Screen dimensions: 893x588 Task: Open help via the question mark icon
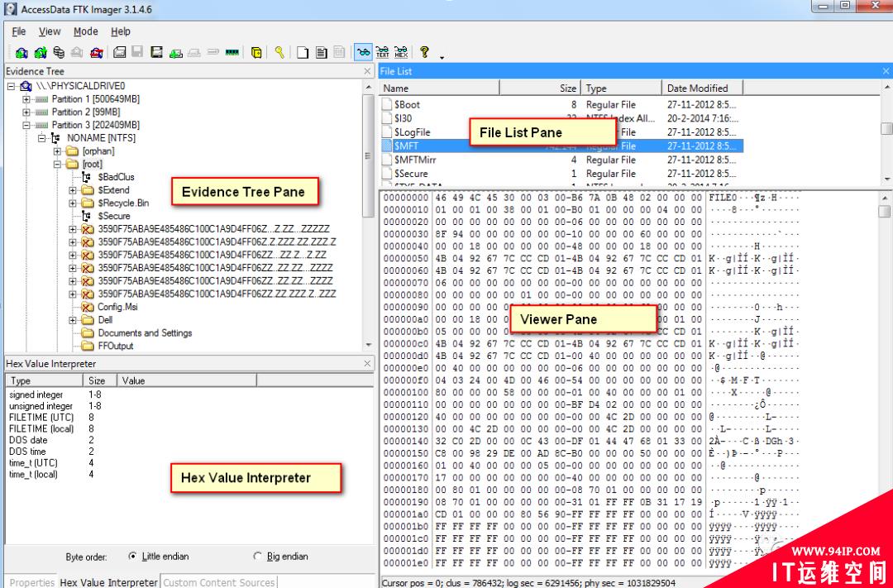click(x=424, y=52)
